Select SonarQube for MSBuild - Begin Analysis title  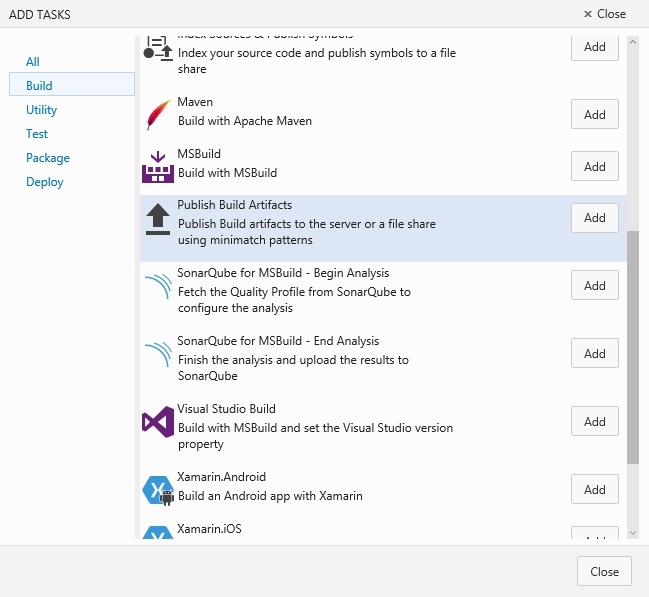pyautogui.click(x=283, y=273)
